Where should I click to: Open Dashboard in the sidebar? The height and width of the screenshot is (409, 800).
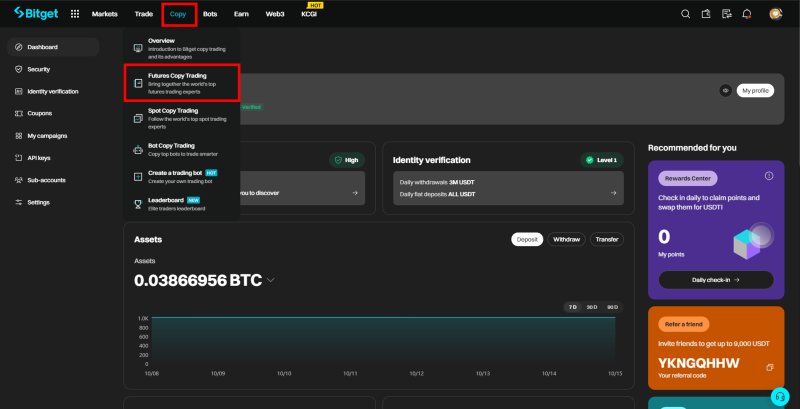(53, 47)
